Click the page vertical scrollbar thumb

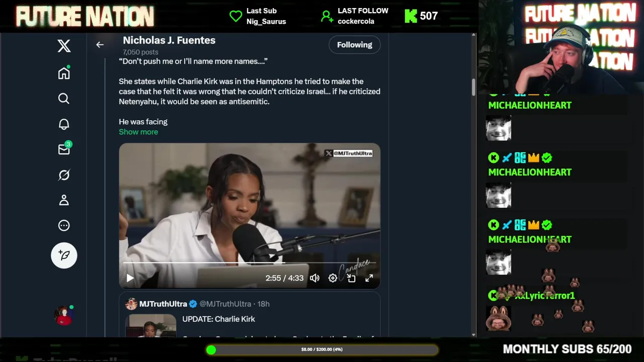(x=473, y=87)
